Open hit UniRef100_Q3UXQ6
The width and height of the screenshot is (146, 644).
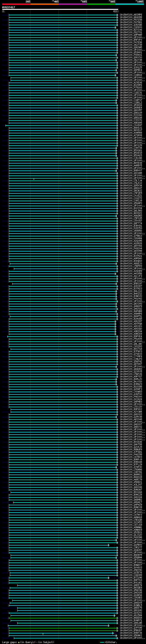(x=131, y=25)
